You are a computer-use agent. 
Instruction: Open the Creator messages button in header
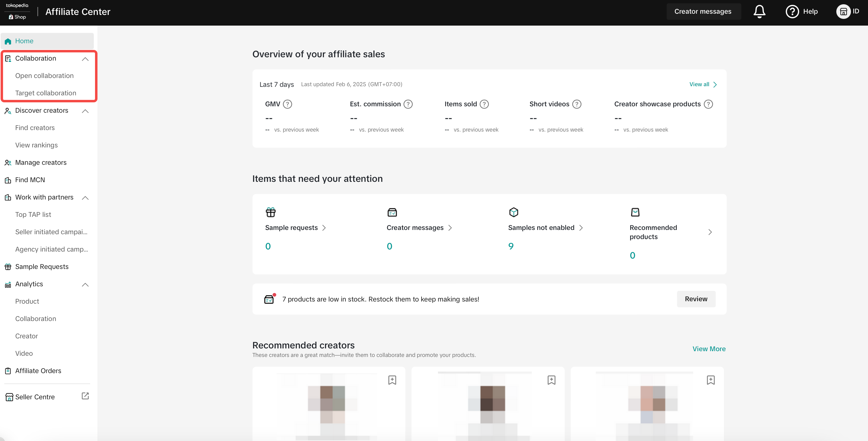(x=703, y=12)
